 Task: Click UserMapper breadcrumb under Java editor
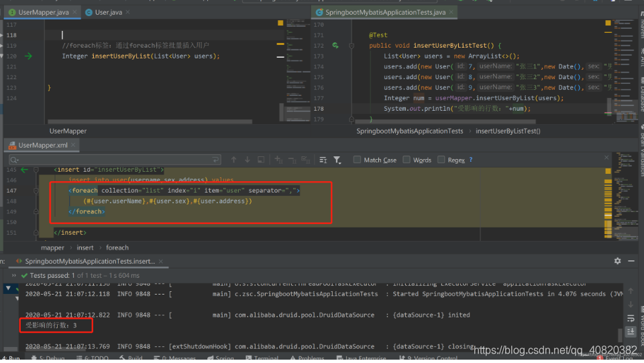[68, 131]
